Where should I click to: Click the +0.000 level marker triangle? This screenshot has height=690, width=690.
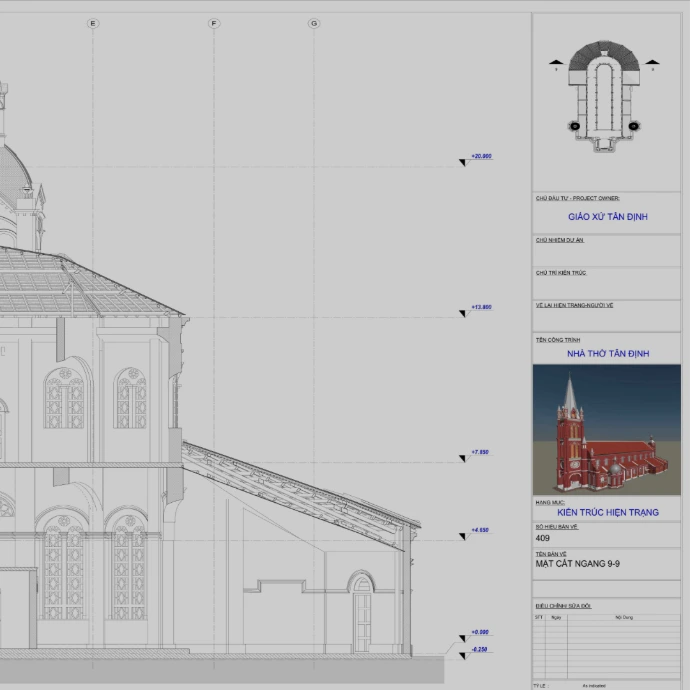[x=462, y=639]
